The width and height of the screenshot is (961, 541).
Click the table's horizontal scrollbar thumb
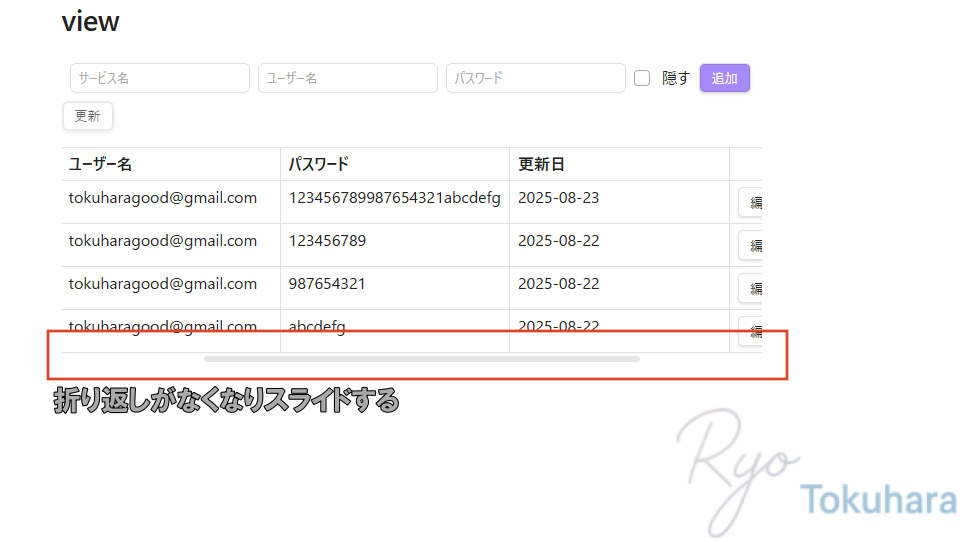pos(422,358)
